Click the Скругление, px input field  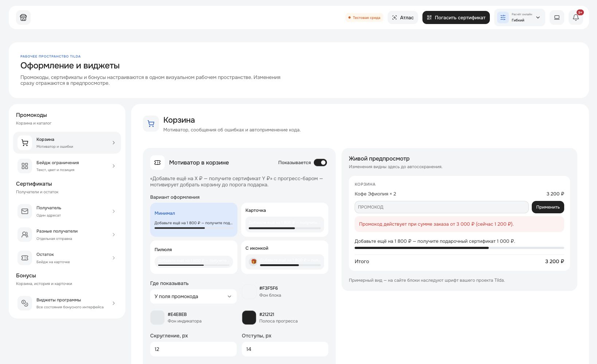(x=194, y=349)
